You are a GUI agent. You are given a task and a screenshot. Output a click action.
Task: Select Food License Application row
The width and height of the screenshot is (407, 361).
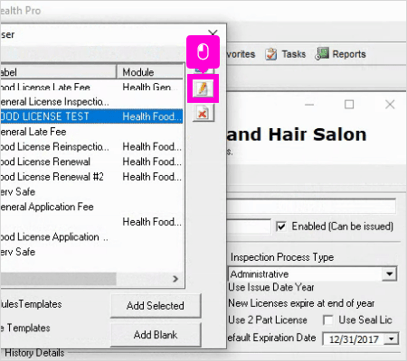(x=92, y=237)
